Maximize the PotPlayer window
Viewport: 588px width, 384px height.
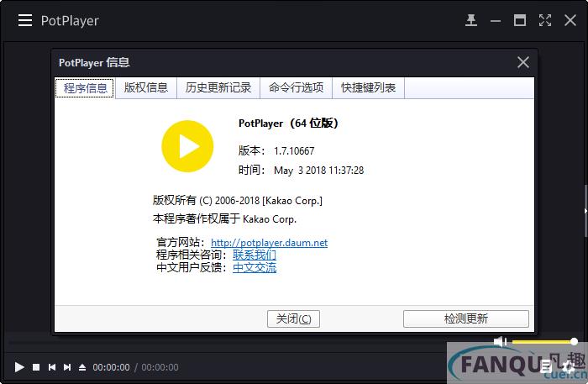pyautogui.click(x=520, y=20)
